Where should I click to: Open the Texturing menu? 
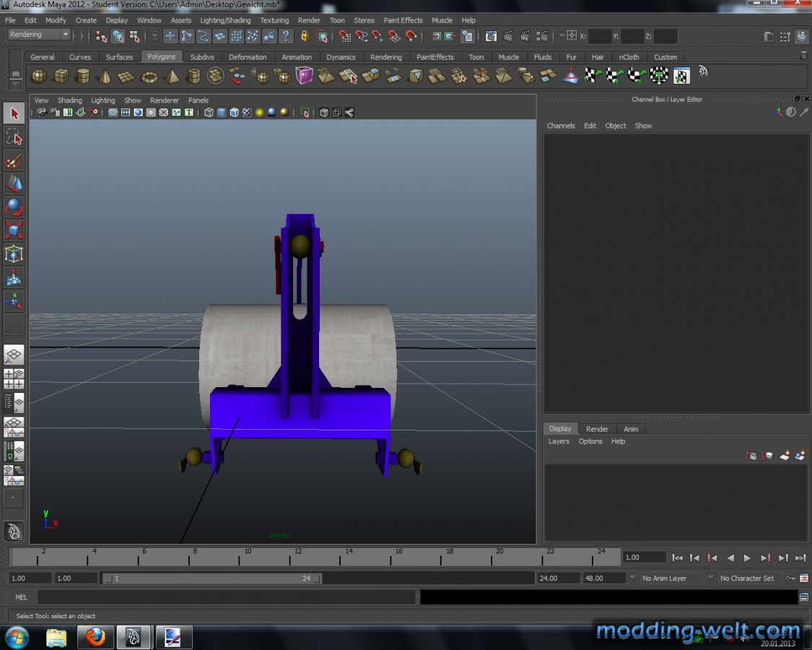274,20
